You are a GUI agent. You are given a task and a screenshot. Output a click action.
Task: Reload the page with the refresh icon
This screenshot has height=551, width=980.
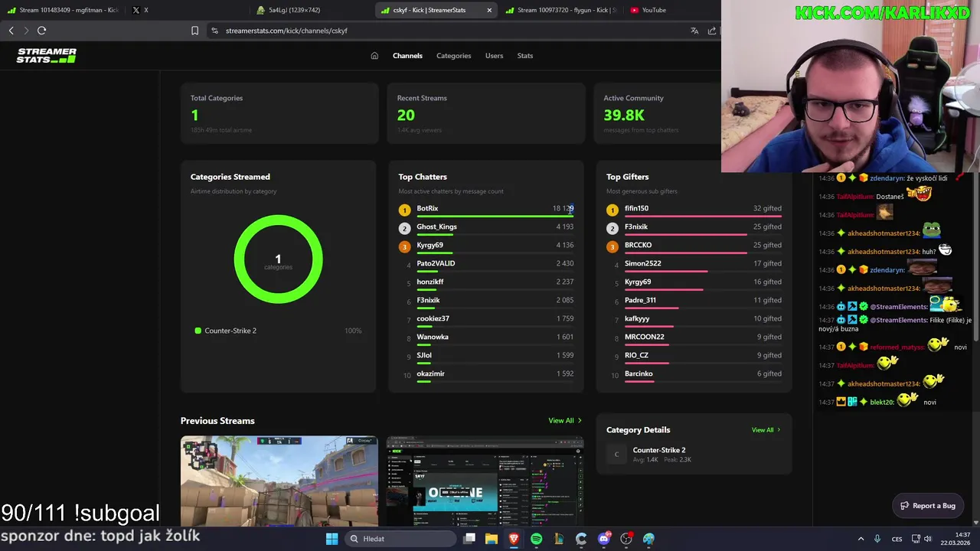[41, 31]
